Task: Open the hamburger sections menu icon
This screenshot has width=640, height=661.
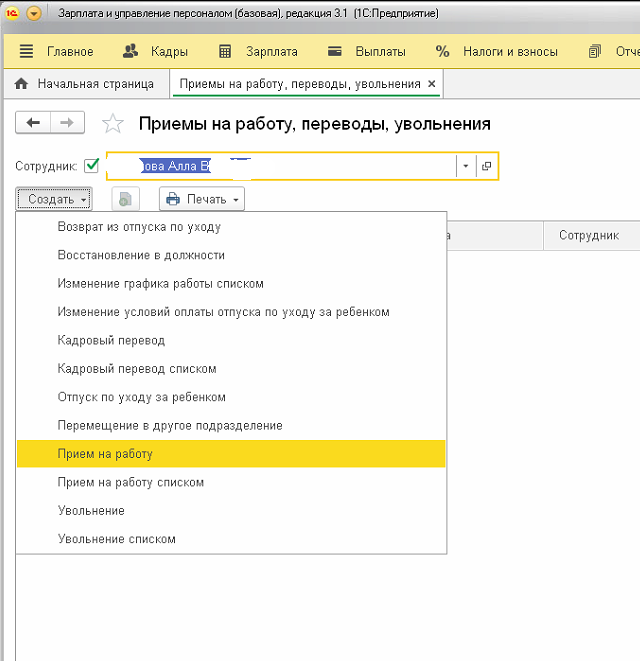Action: (x=26, y=51)
